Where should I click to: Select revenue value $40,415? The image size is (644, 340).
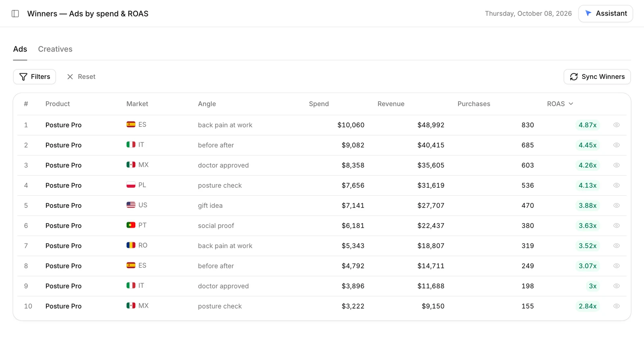(x=431, y=145)
